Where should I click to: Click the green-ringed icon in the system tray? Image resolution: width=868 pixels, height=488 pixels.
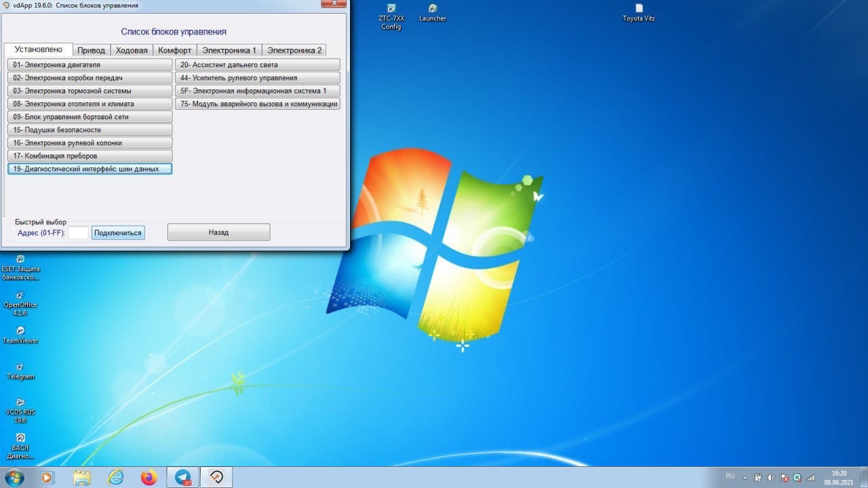[797, 477]
